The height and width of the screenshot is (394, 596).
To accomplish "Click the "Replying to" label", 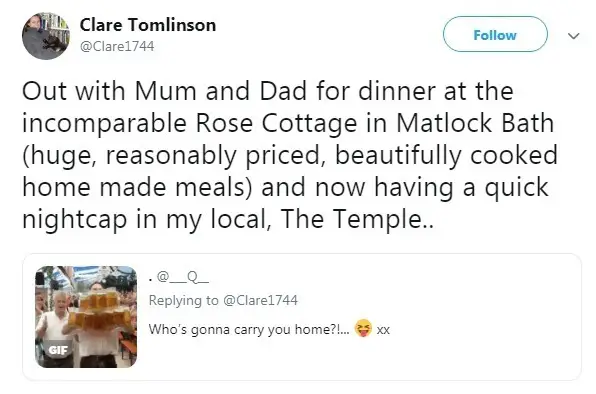I will tap(184, 300).
